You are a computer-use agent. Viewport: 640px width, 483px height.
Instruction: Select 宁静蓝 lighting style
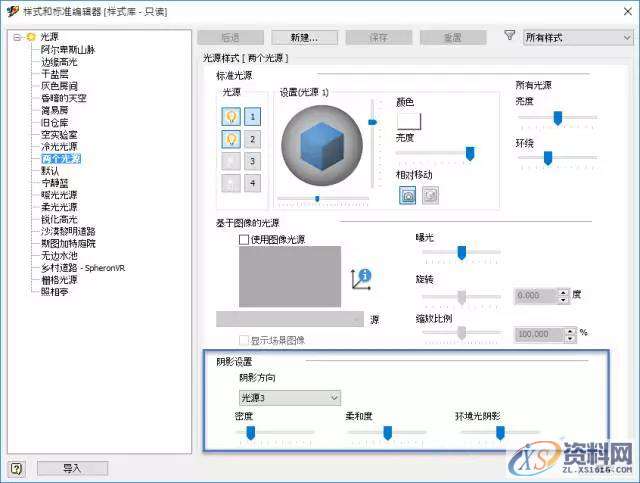coord(55,183)
